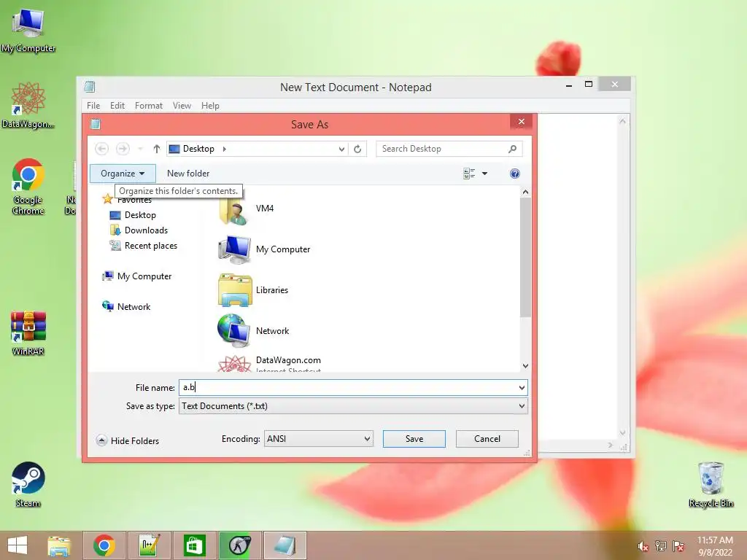Refresh the Desktop folder listing

tap(357, 149)
